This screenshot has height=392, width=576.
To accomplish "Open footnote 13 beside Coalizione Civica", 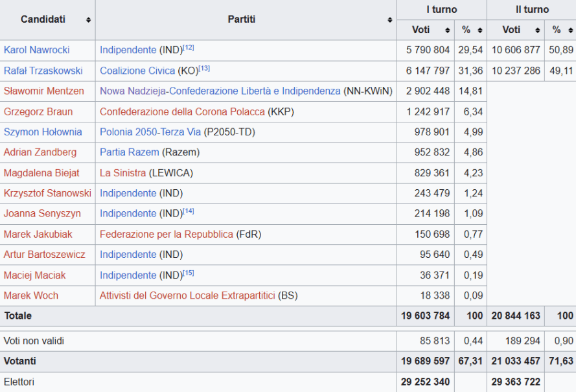I will pyautogui.click(x=204, y=68).
